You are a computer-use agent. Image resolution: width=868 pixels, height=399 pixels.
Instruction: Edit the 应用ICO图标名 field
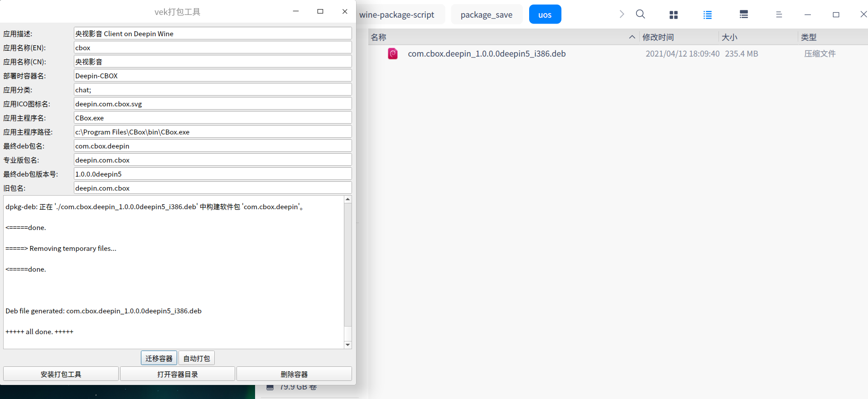click(x=212, y=104)
